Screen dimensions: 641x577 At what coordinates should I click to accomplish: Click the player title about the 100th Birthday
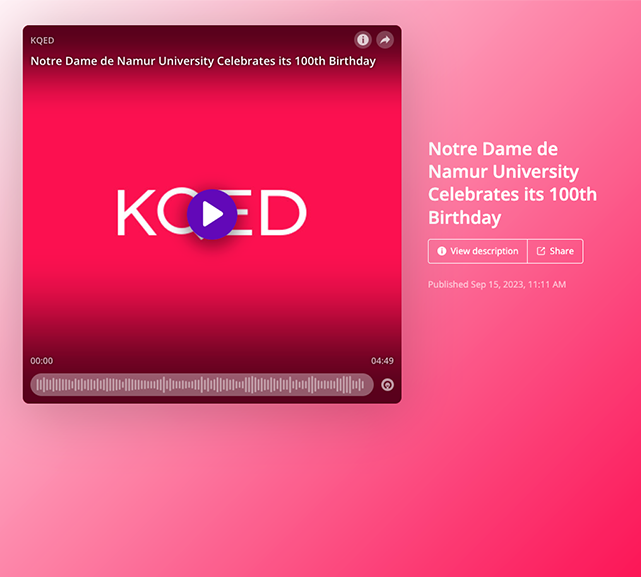203,61
